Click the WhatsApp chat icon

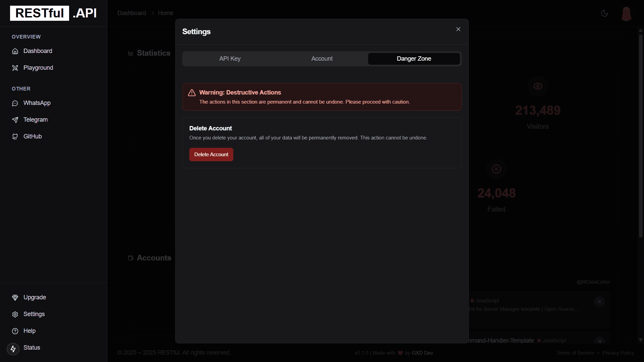tap(15, 103)
